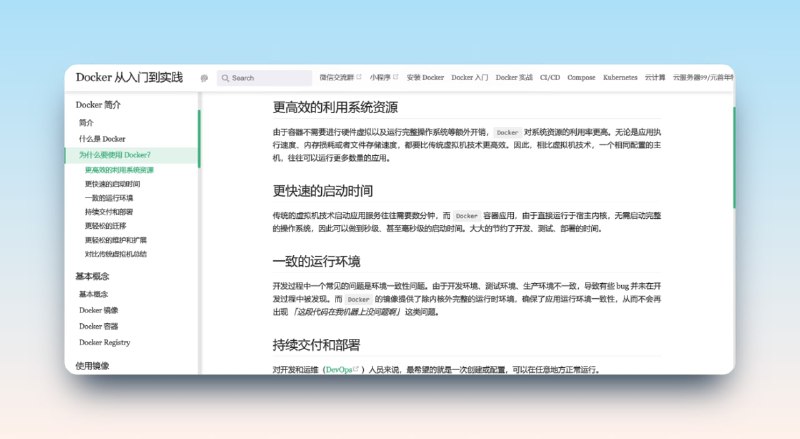This screenshot has width=800, height=439.
Task: Click the heading 更快速的启动时间 in article
Action: click(322, 191)
